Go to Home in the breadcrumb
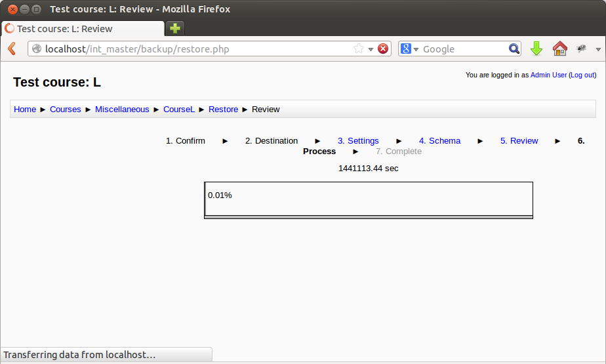 (x=25, y=110)
